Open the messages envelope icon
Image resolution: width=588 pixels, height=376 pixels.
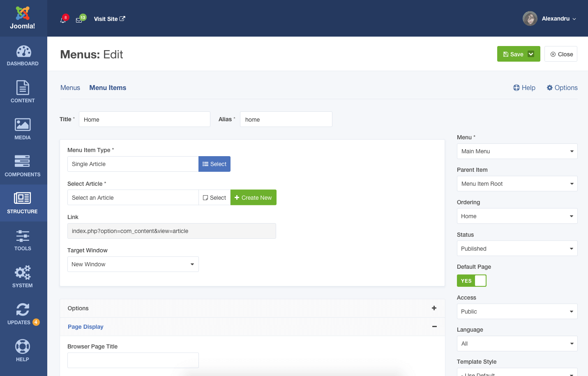pyautogui.click(x=79, y=20)
